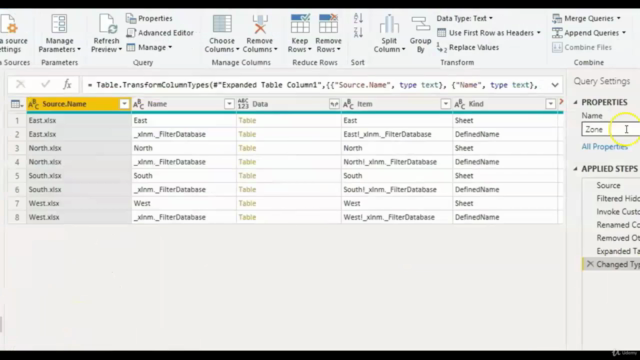The width and height of the screenshot is (640, 360).
Task: Click 'DefinedName' cell in row 6
Action: [x=505, y=189]
